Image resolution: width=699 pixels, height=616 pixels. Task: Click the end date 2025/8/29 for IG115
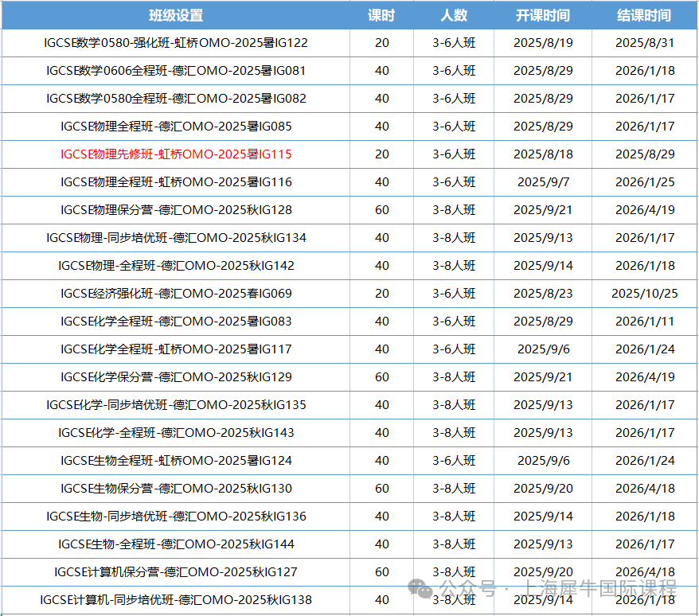point(645,154)
